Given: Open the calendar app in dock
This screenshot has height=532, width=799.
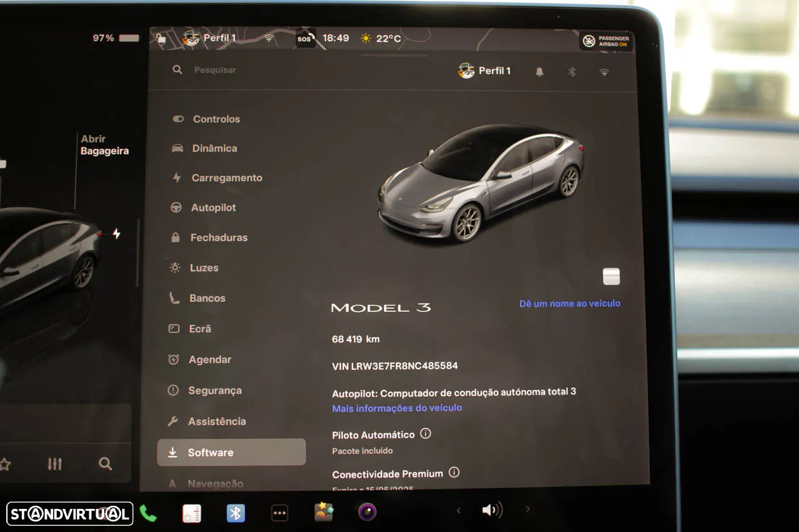Looking at the screenshot, I should tap(192, 513).
